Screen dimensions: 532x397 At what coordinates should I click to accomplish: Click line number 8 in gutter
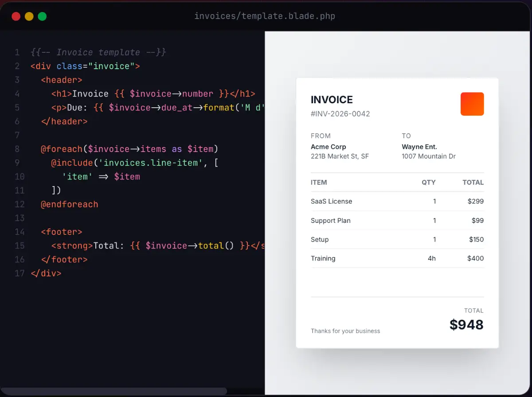coord(17,149)
